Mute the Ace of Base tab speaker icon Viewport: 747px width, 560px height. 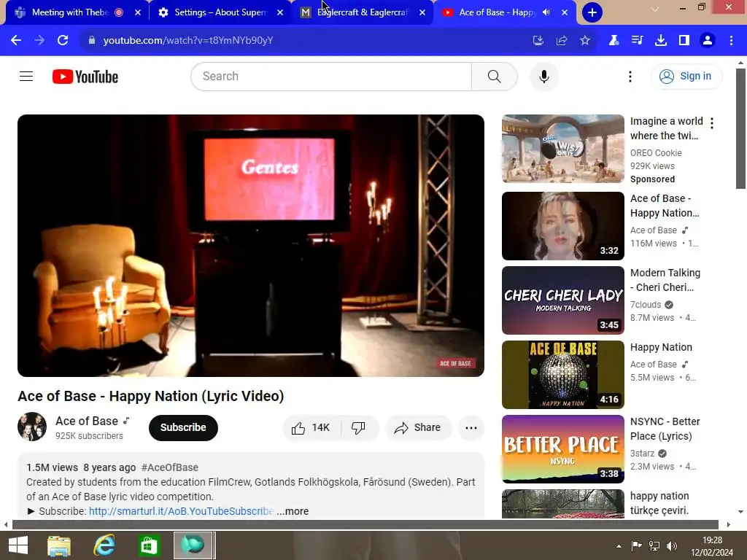[546, 12]
